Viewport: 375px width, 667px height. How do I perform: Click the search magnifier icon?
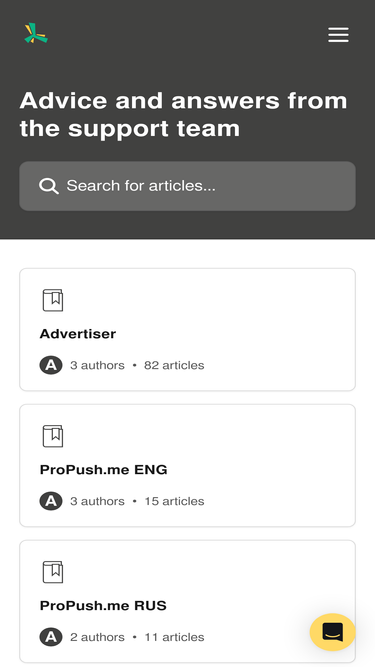[x=48, y=186]
